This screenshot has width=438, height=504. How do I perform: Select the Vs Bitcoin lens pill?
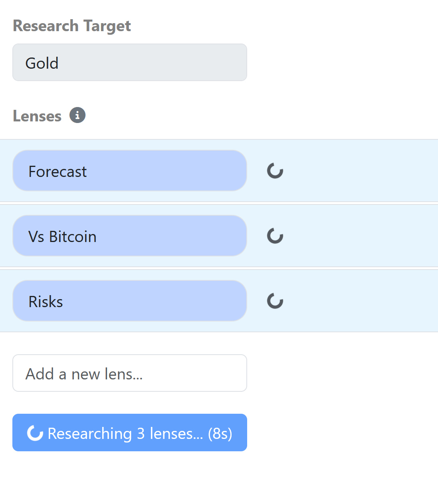point(130,236)
